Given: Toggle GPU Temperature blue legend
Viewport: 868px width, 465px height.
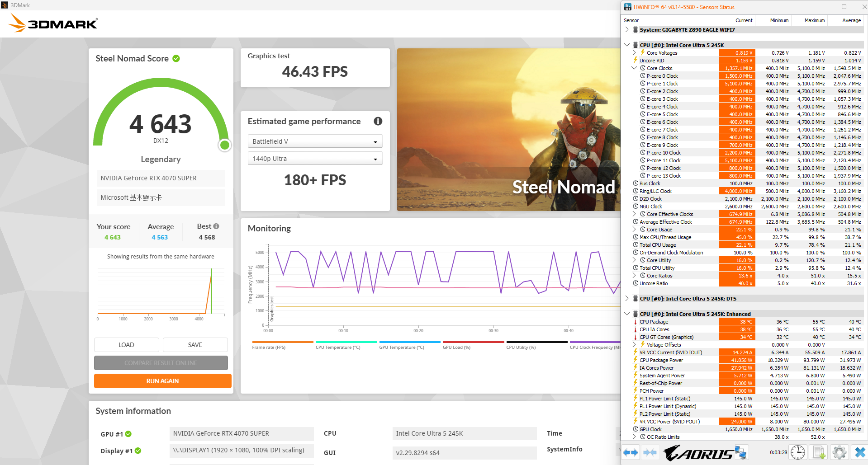Looking at the screenshot, I should coord(410,345).
